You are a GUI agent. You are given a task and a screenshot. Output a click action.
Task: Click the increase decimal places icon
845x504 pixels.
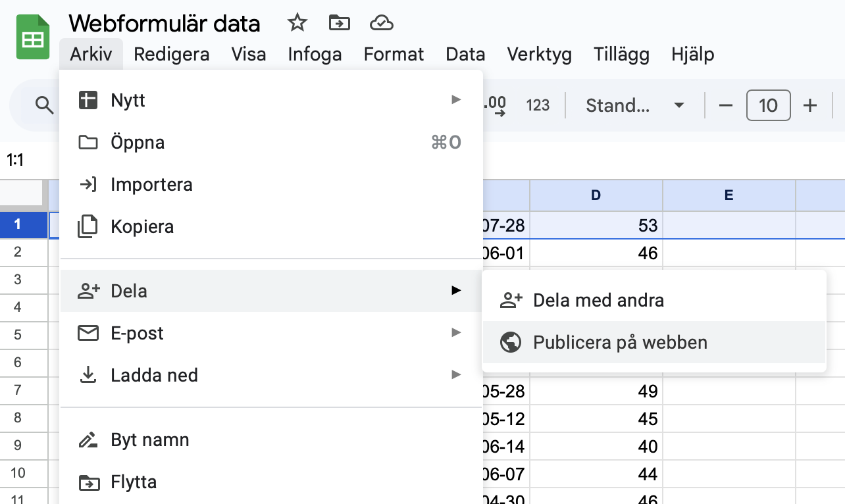[494, 105]
